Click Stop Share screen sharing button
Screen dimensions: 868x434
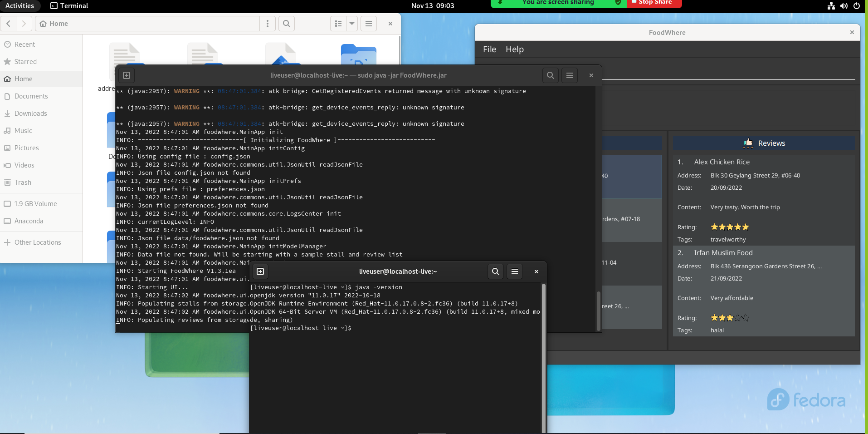[654, 3]
